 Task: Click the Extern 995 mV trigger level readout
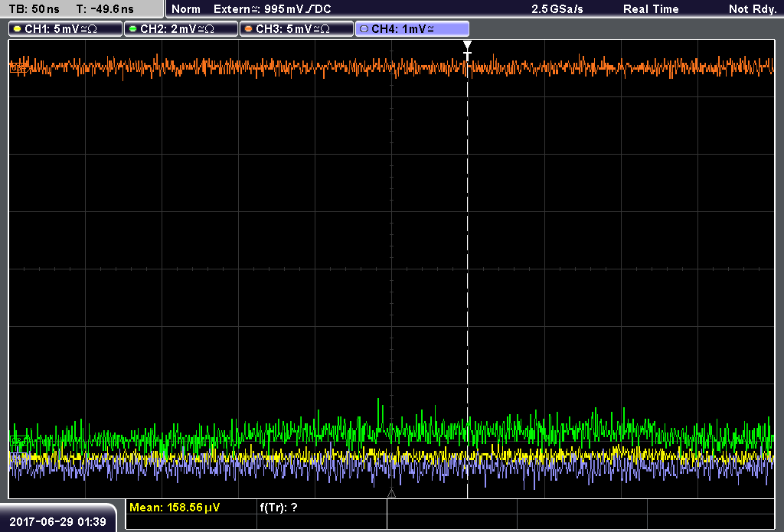coord(272,9)
